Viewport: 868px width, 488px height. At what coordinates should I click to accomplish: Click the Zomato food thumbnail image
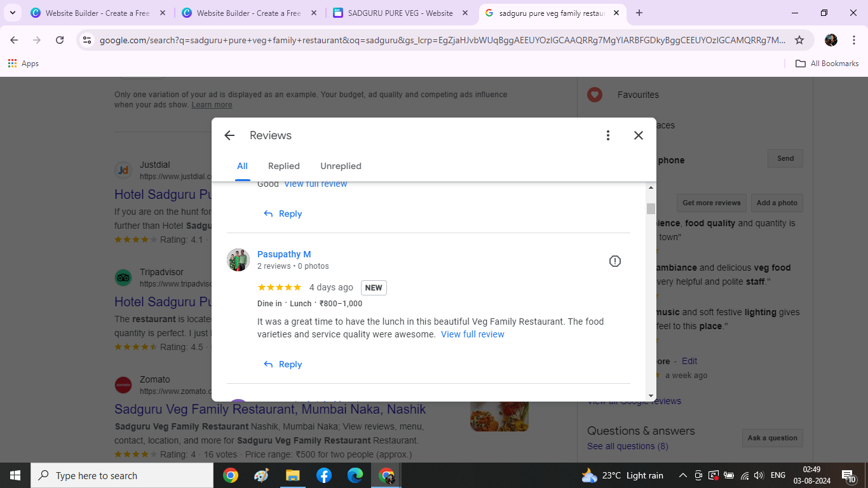[499, 416]
